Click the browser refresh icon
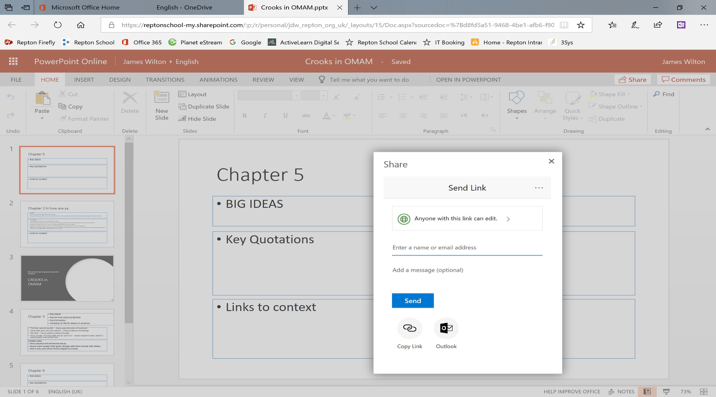Screen dimensions: 716x397 (58, 25)
